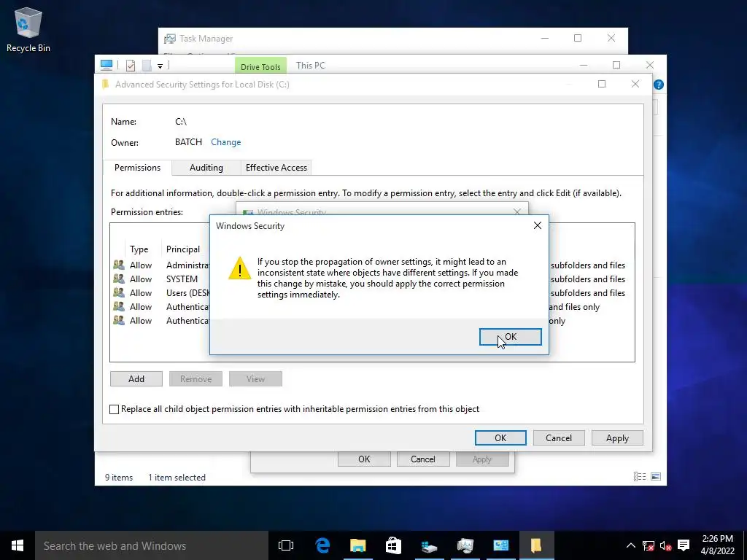The image size is (747, 560).
Task: Click the icon of the last Authenticated entry
Action: click(119, 320)
